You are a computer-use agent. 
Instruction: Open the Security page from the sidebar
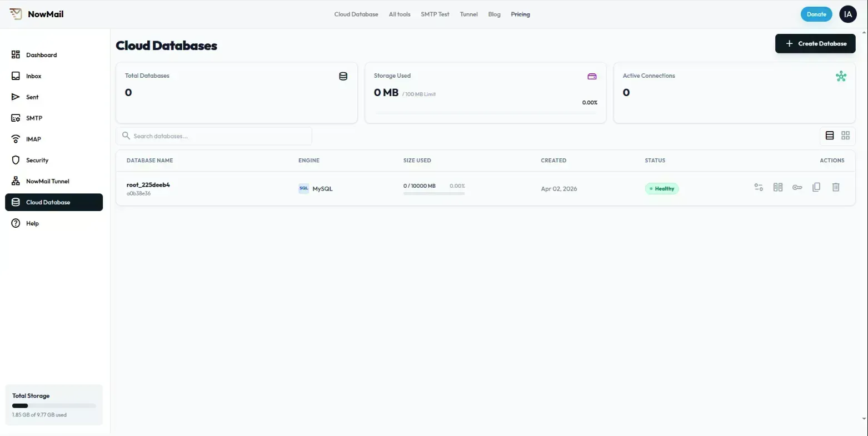37,161
